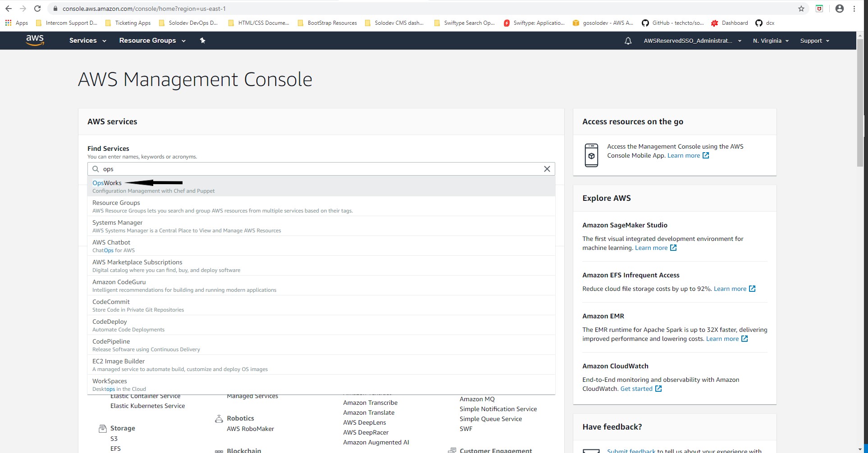Open external link icon beside EMR Learn more
The width and height of the screenshot is (868, 453).
click(x=745, y=339)
